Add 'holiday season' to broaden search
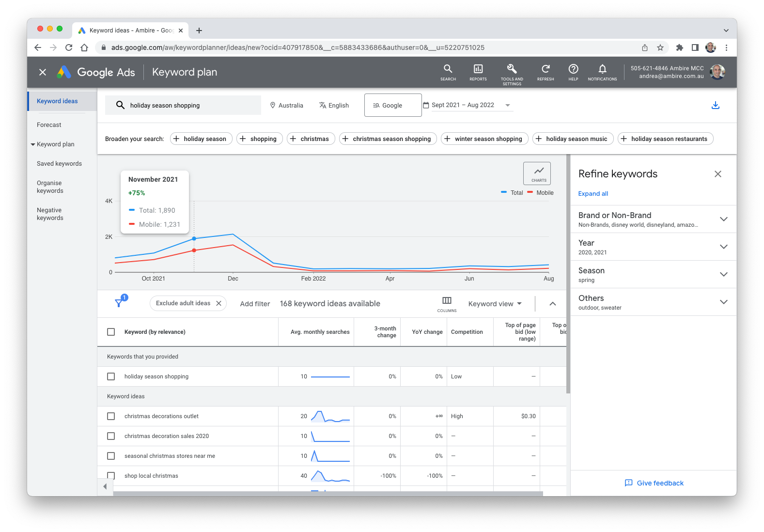The height and width of the screenshot is (532, 764). [201, 139]
